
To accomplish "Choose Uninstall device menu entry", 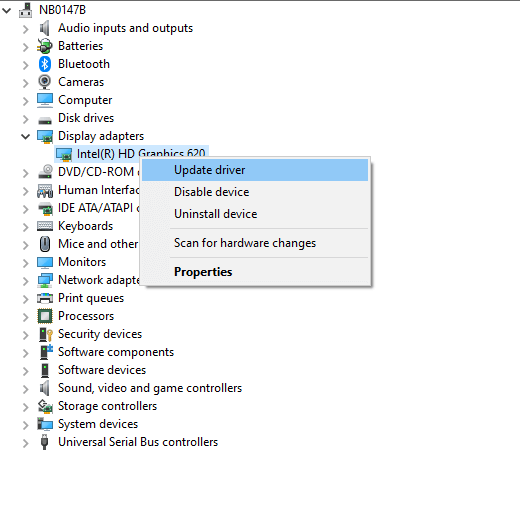I will (x=255, y=214).
